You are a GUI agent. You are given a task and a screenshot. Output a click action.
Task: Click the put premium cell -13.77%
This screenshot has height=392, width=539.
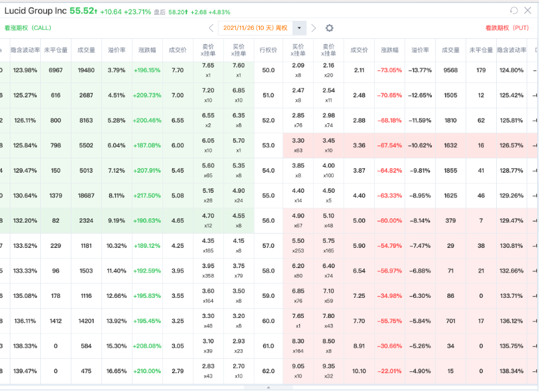[x=420, y=71]
